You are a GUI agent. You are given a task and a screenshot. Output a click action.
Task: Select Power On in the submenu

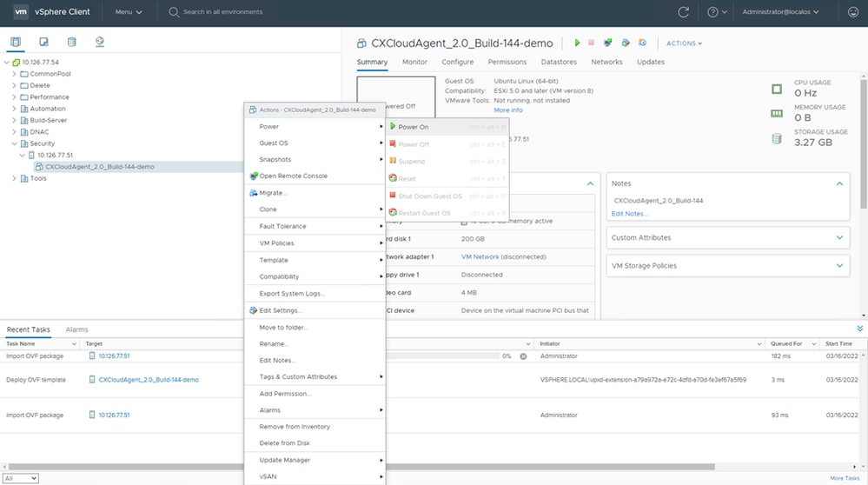[x=447, y=127]
